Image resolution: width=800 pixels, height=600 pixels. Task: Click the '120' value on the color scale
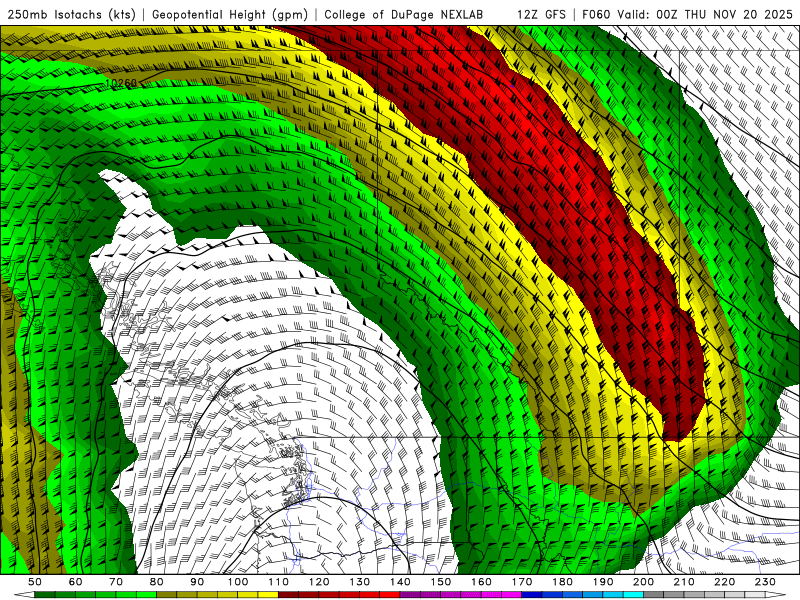(319, 582)
